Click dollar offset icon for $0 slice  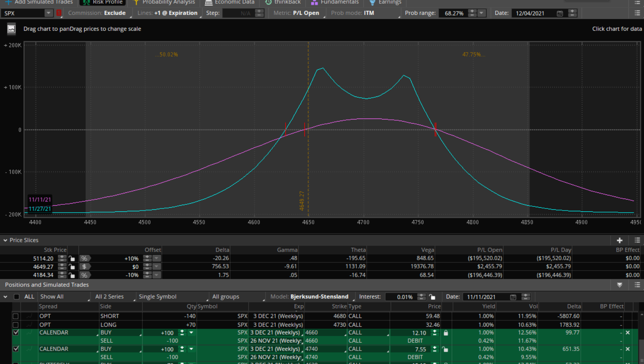click(x=84, y=267)
